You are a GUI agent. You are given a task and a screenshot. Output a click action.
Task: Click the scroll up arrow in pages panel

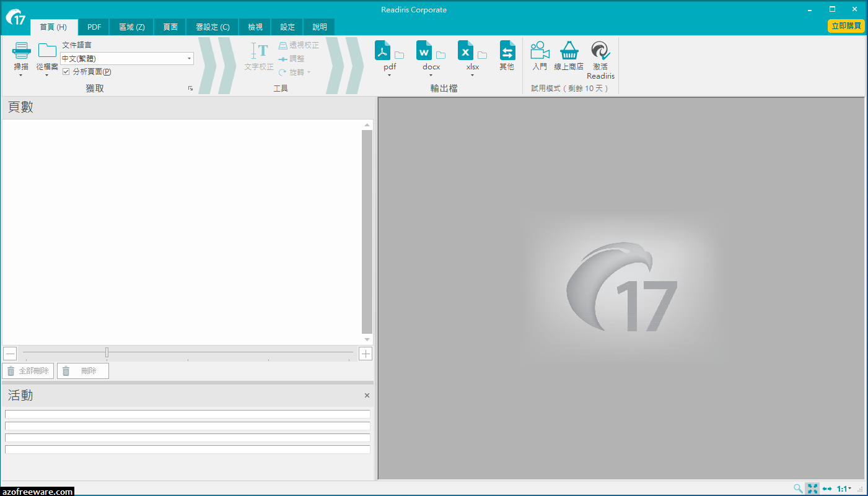coord(367,125)
